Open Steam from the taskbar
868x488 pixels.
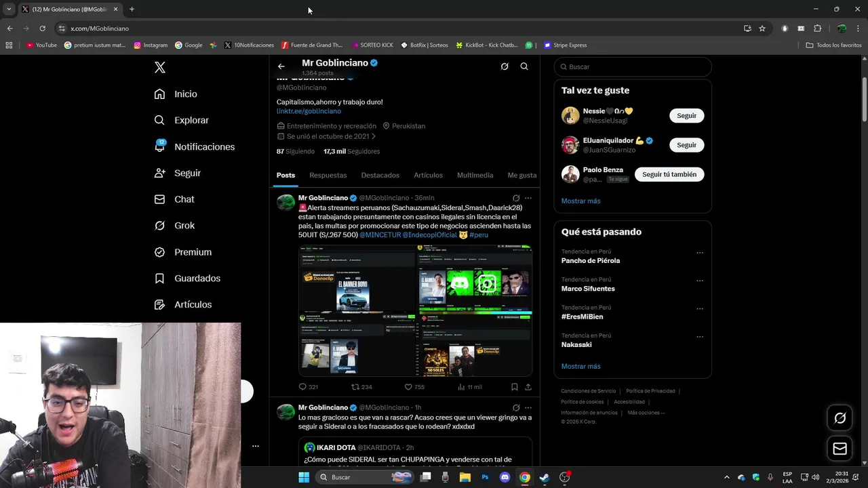coord(544,477)
